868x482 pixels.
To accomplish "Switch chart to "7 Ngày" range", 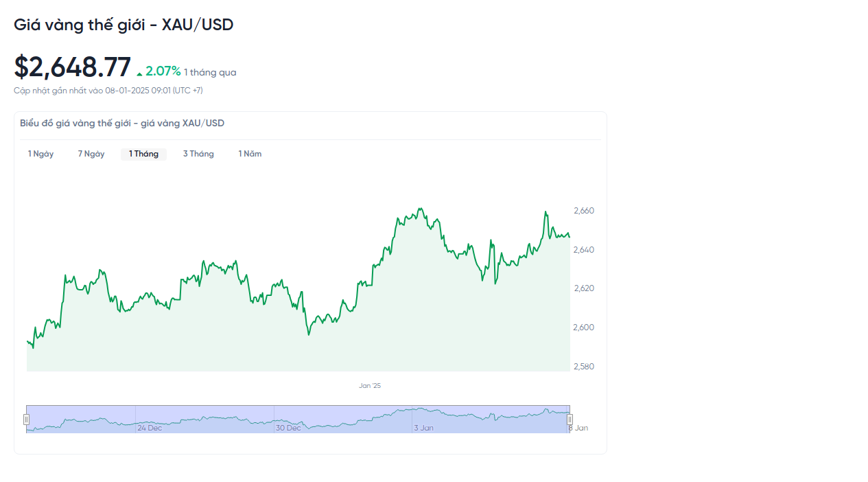I will 91,154.
